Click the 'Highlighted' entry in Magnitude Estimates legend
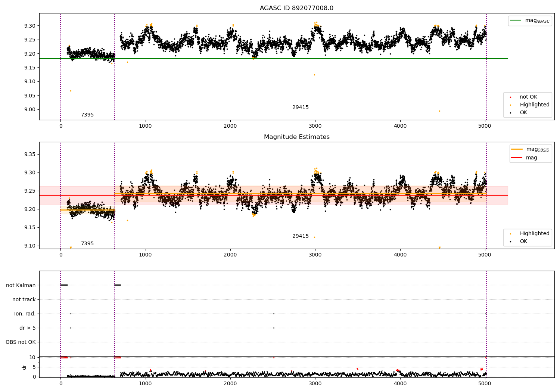Image resolution: width=560 pixels, height=392 pixels. coord(534,234)
